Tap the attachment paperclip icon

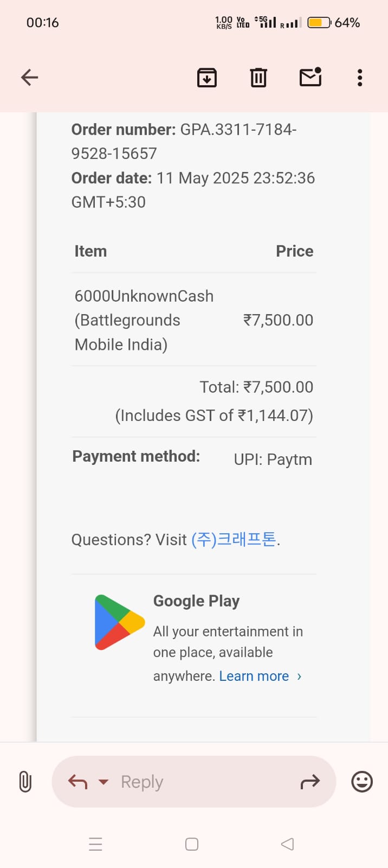(25, 782)
